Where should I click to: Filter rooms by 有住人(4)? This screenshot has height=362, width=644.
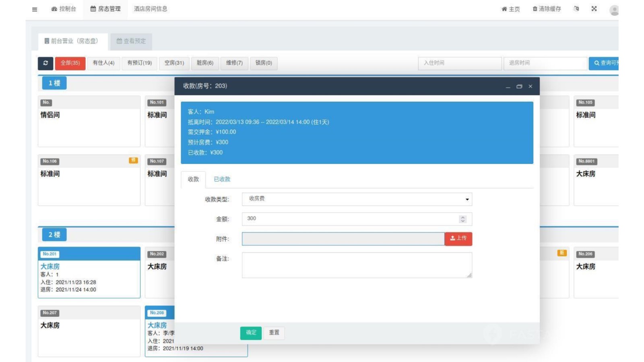click(103, 63)
